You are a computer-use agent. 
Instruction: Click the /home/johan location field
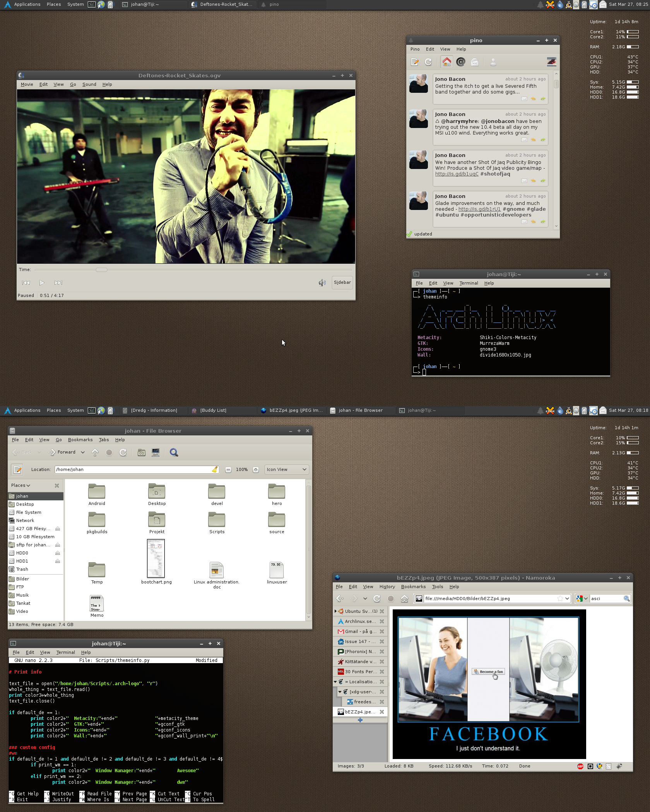coord(136,469)
